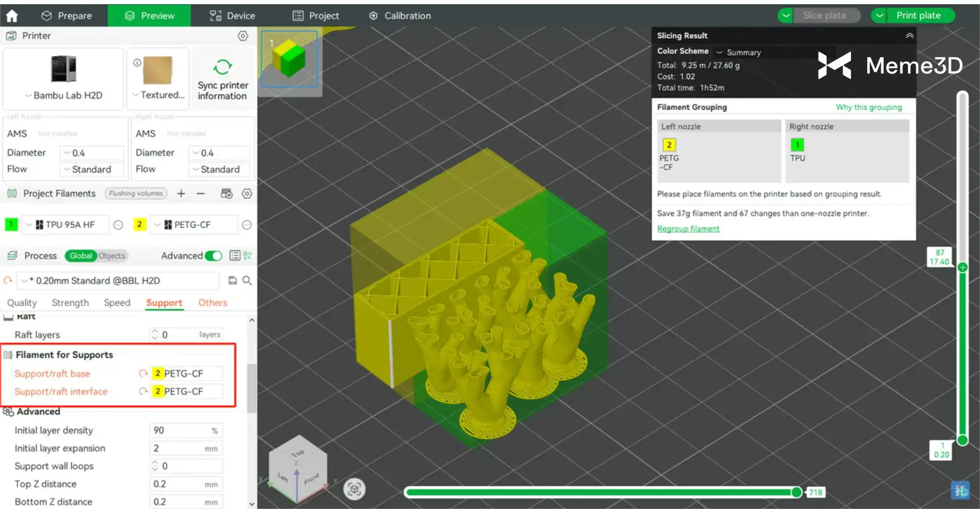Search process settings with magnifier icon
This screenshot has height=509, width=980.
coord(247,280)
